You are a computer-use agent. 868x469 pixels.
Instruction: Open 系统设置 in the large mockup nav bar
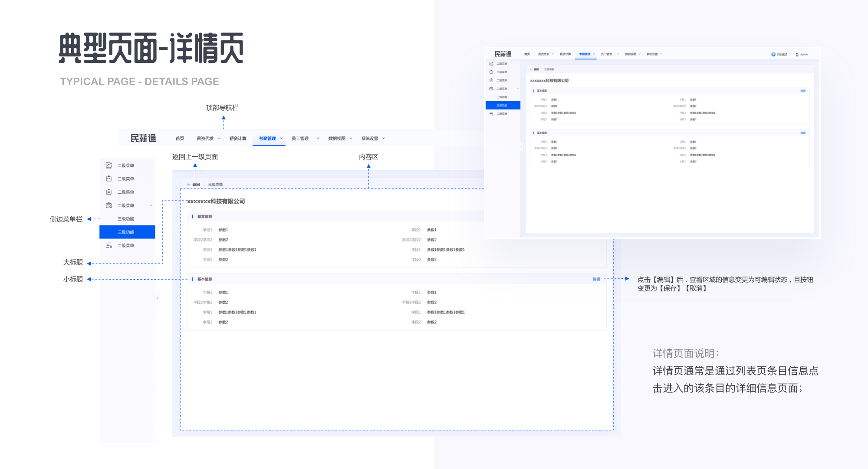point(370,139)
